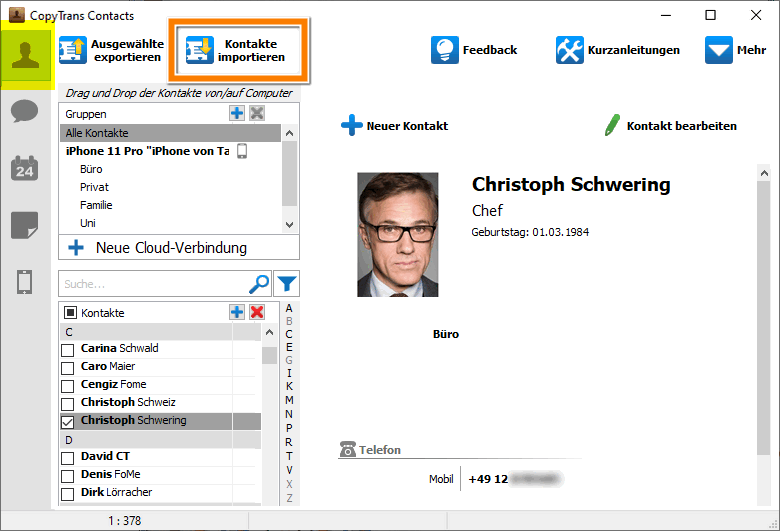
Task: Select contact name David CT
Action: click(105, 456)
